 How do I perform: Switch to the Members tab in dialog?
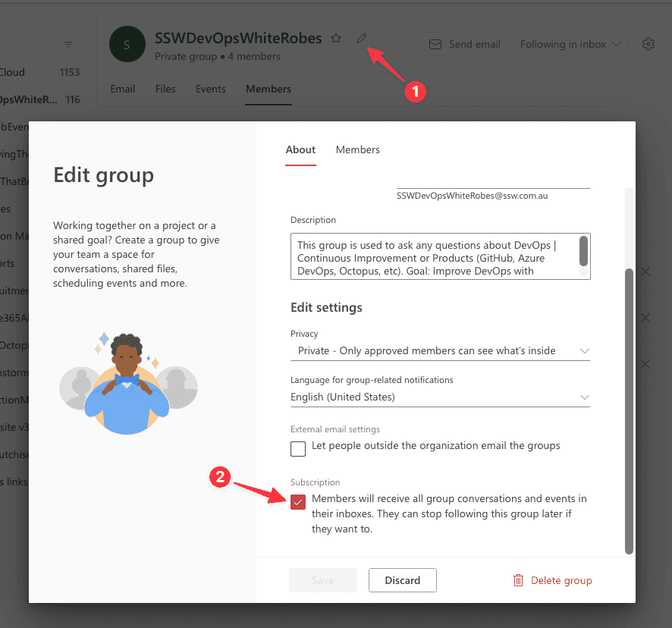point(358,149)
